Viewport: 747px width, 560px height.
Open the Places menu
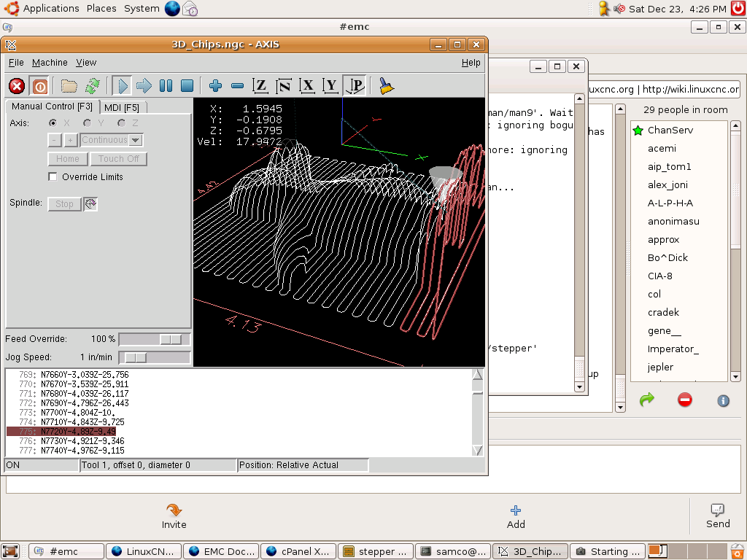click(x=101, y=9)
